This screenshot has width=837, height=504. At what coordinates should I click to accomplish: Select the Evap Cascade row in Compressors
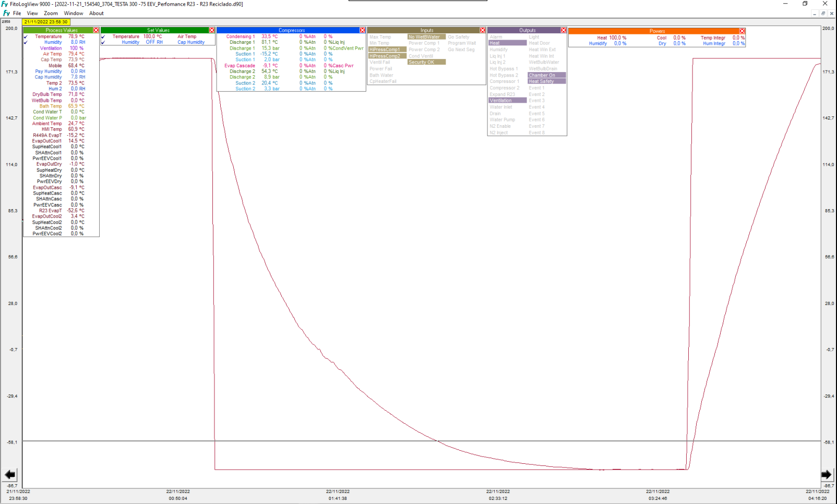click(291, 66)
